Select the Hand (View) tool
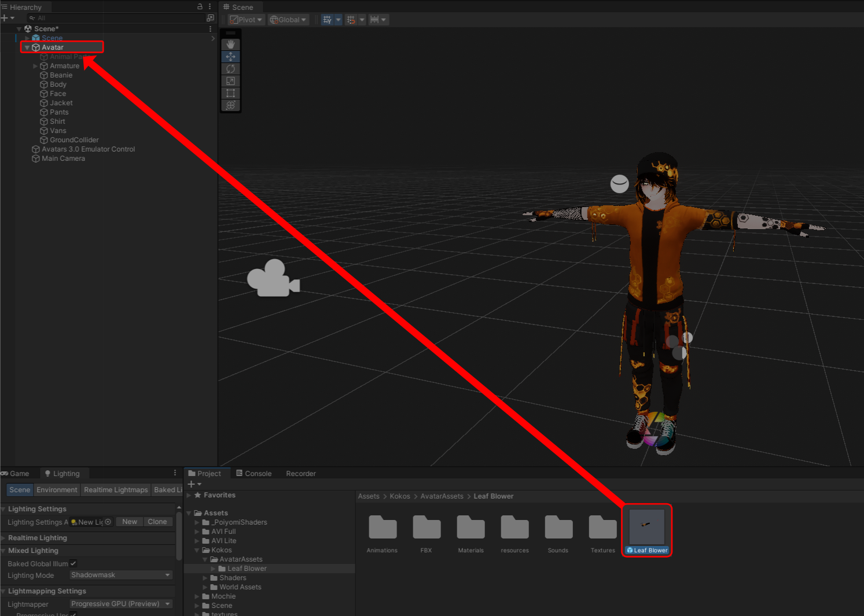Viewport: 864px width, 616px height. tap(230, 45)
